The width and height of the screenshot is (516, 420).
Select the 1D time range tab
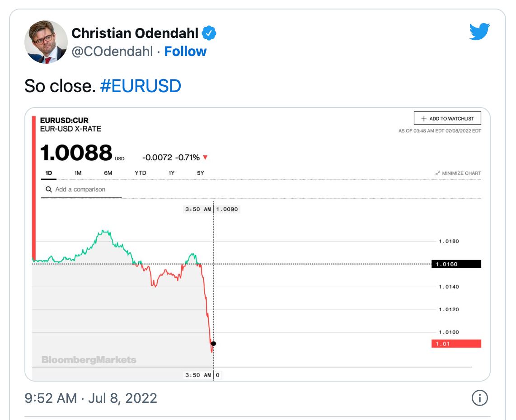pos(49,173)
